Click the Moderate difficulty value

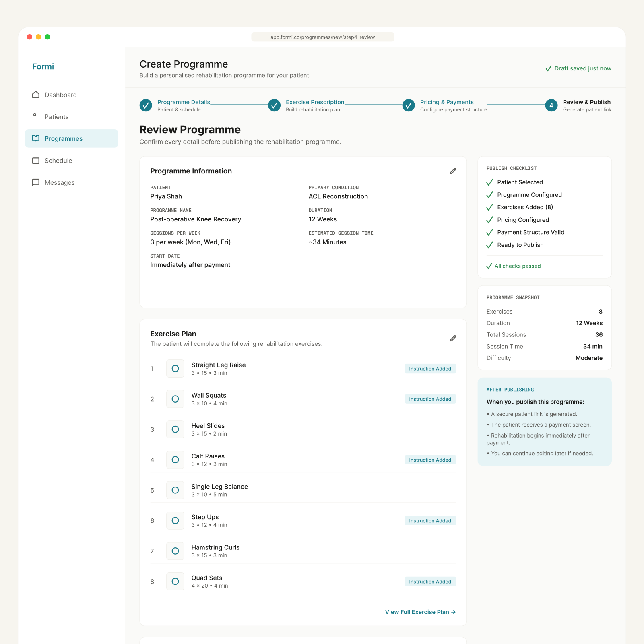point(589,358)
